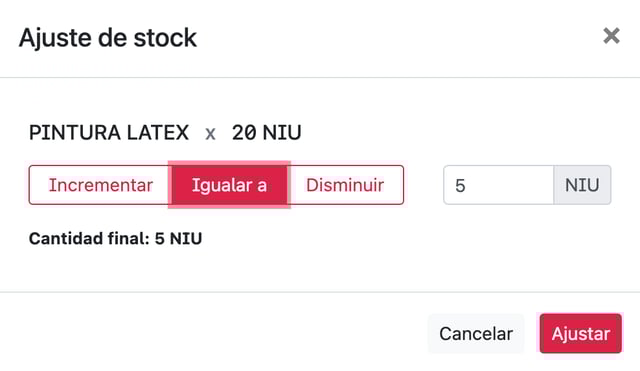Activate the Incrementar segment of button group
Screen dimensions: 640x371
pyautogui.click(x=100, y=185)
